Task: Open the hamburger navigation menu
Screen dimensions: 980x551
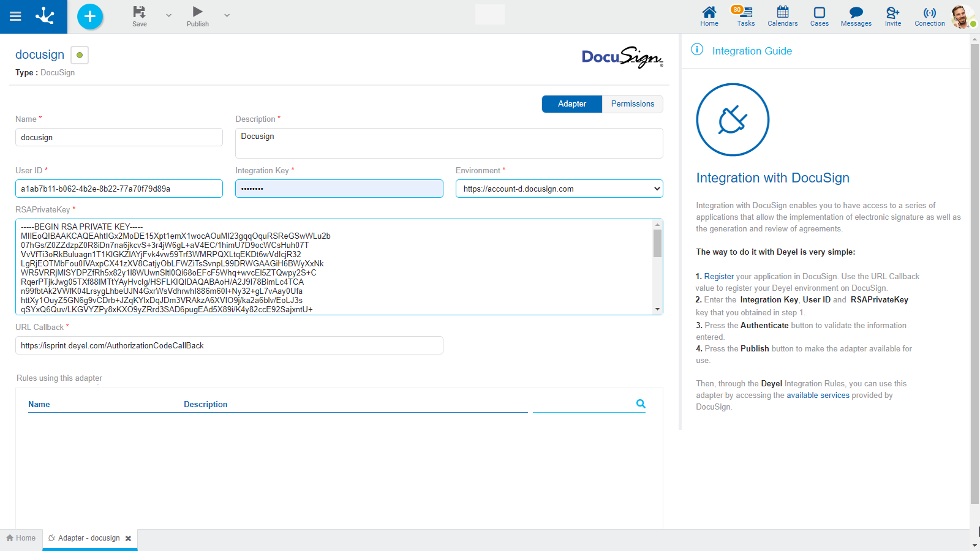Action: 15,17
